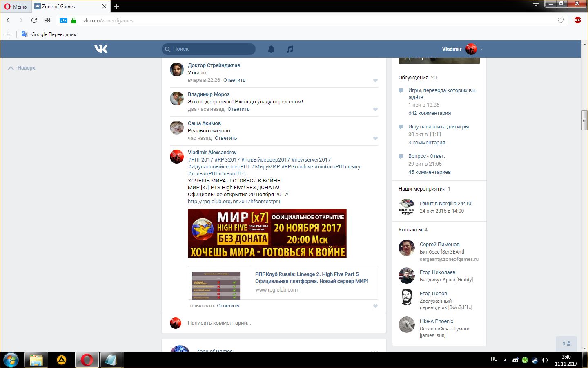Bookmark page with the heart icon
The height and width of the screenshot is (368, 588).
coord(561,20)
